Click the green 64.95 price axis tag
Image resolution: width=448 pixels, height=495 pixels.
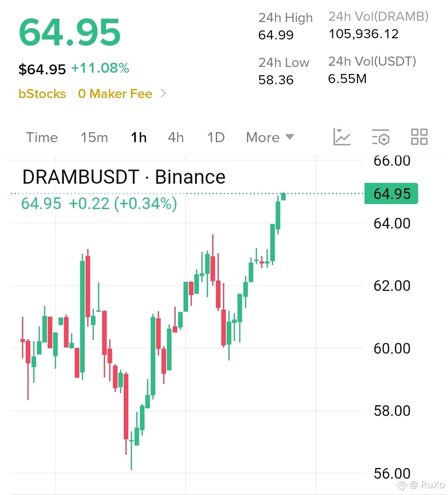[x=391, y=194]
